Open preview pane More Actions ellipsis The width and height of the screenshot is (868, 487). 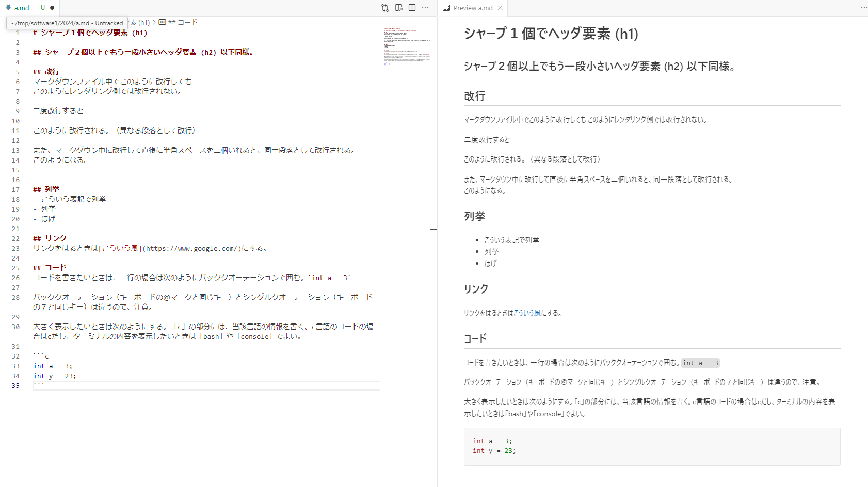(x=864, y=8)
